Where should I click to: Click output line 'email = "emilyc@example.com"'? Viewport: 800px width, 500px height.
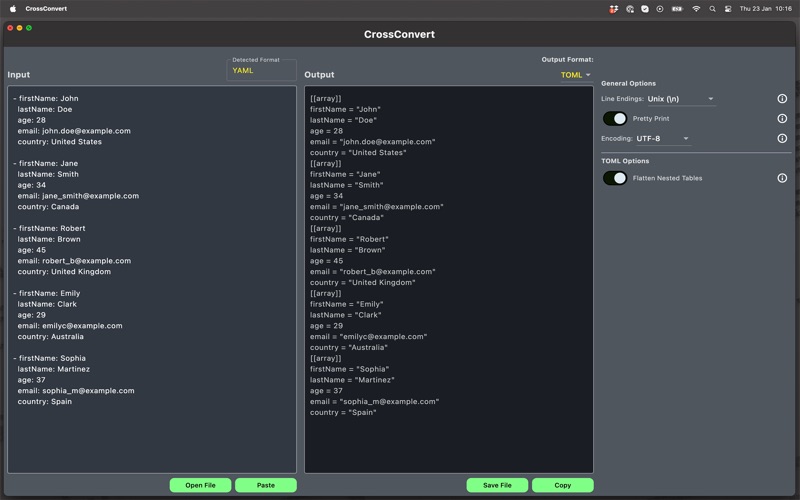click(368, 337)
